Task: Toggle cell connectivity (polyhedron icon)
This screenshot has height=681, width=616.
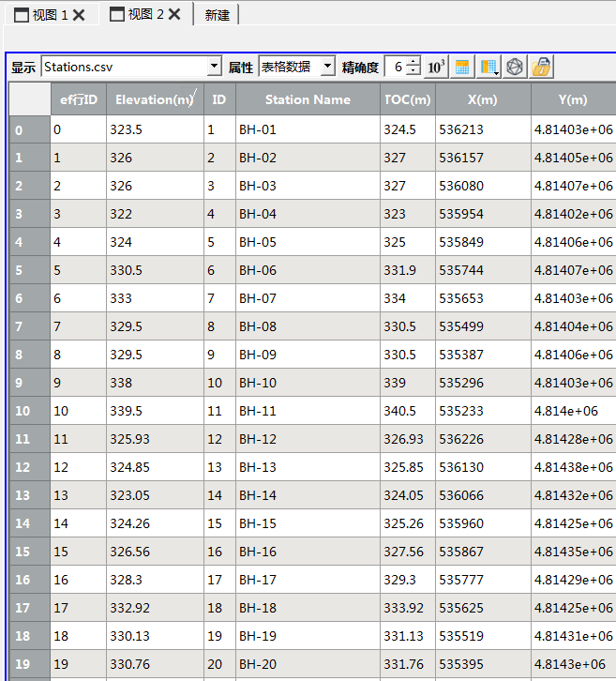Action: (515, 67)
